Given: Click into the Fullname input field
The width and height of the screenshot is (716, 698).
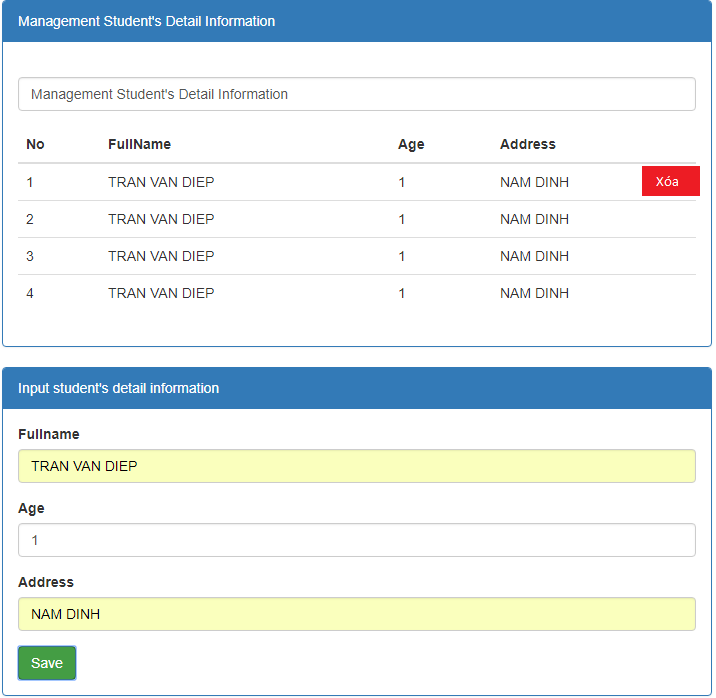Looking at the screenshot, I should 356,466.
